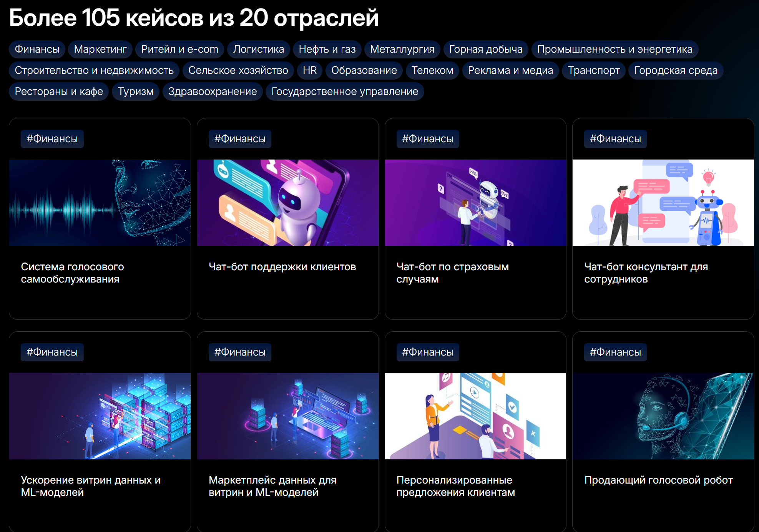Open Ускорение витрин данных и ML-моделей title
759x532 pixels.
pyautogui.click(x=91, y=486)
